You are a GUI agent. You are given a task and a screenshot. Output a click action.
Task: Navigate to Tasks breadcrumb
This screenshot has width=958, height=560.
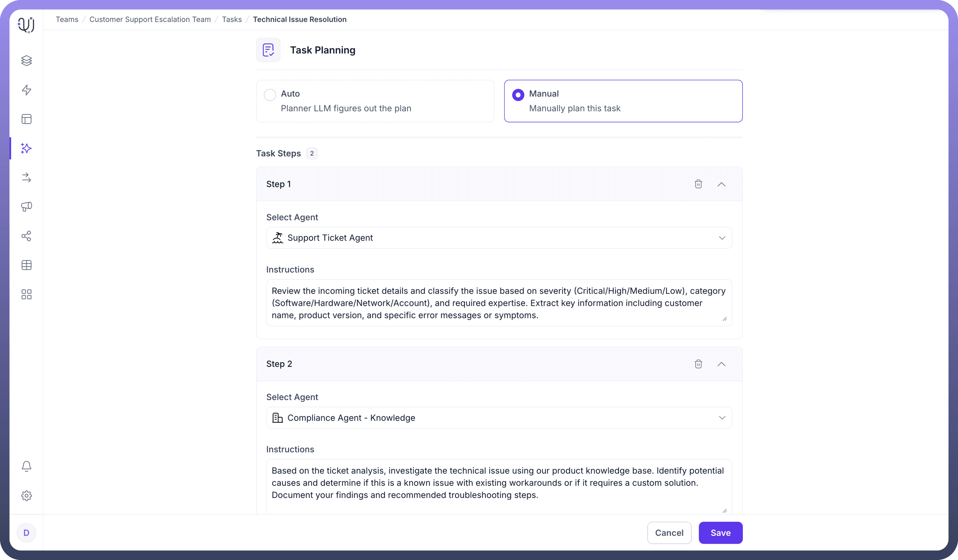pos(232,19)
